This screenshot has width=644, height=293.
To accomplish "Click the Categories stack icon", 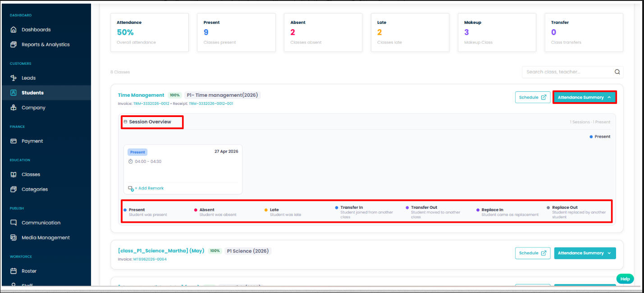I will [14, 189].
